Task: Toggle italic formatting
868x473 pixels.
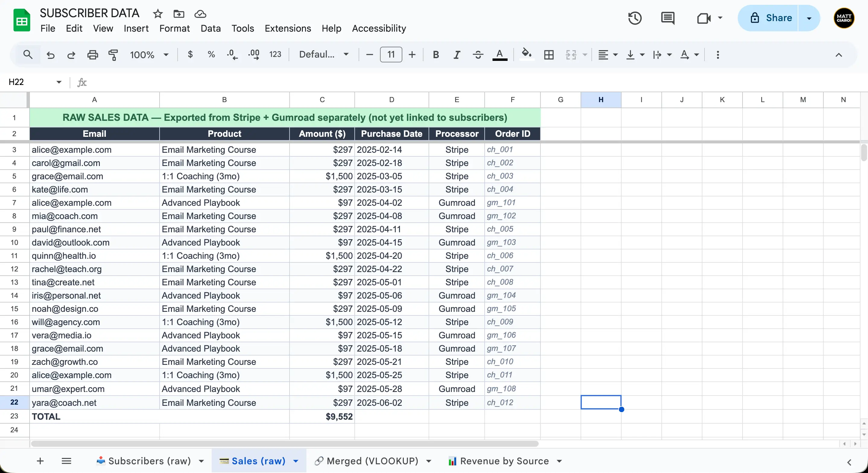Action: [457, 55]
